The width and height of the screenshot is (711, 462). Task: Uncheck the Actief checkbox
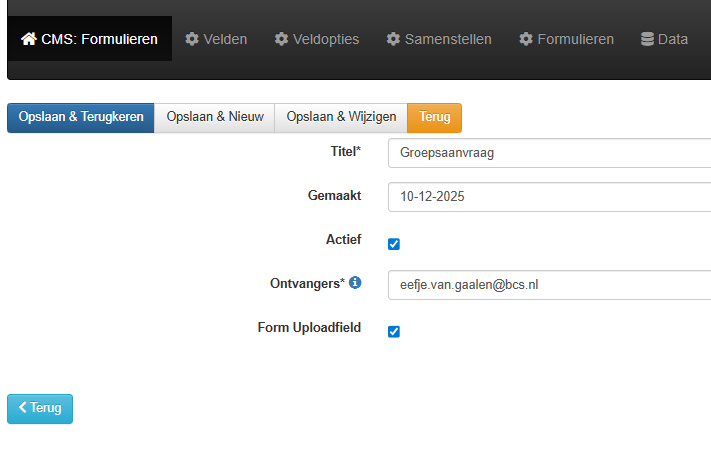pyautogui.click(x=394, y=244)
